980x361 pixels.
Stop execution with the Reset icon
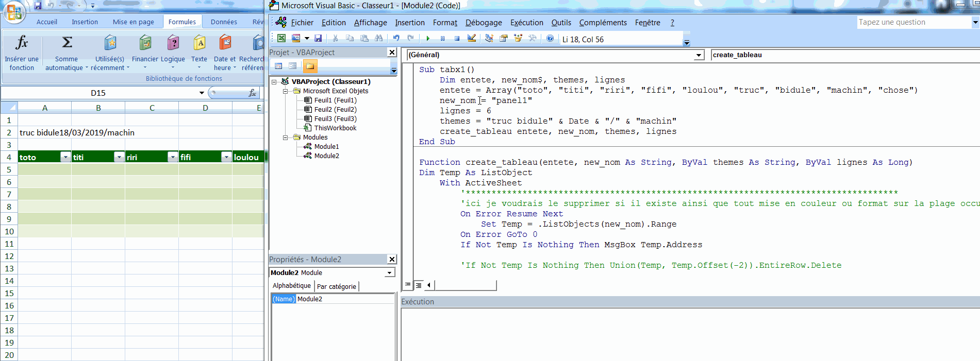point(457,38)
